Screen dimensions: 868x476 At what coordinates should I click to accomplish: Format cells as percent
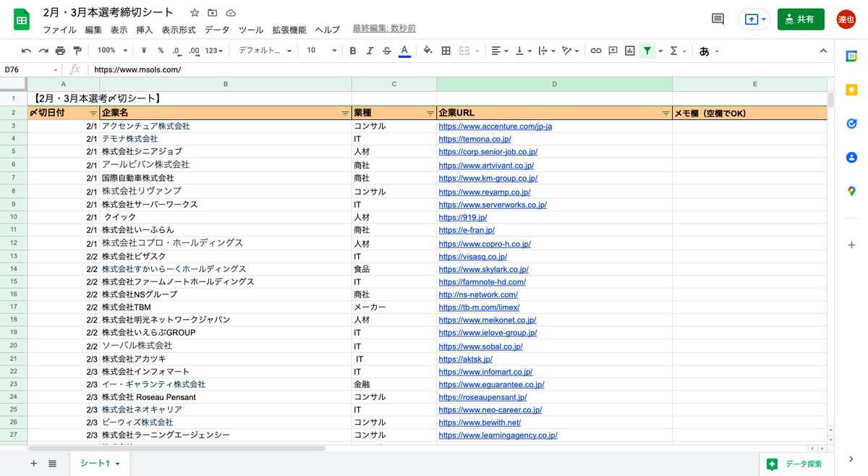click(161, 51)
